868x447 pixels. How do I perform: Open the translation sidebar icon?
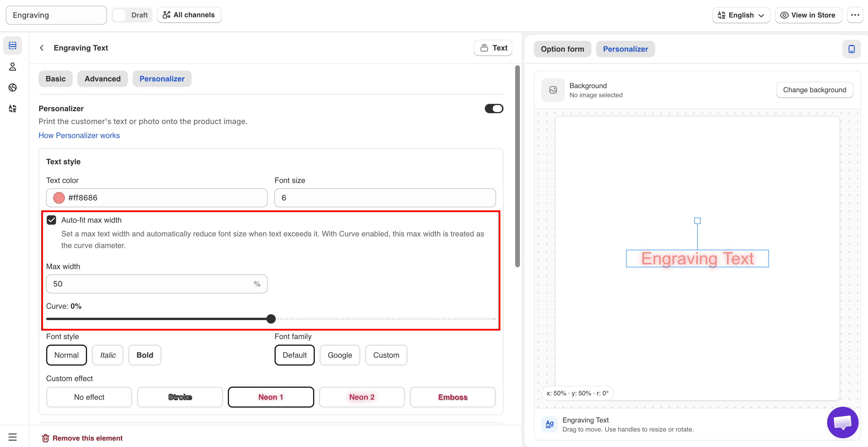click(13, 108)
